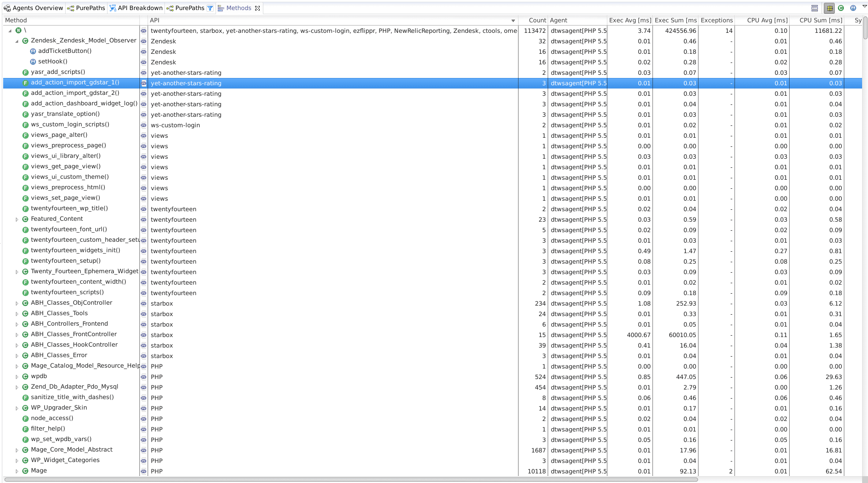
Task: Click the horizontal scrollbar at bottom
Action: (351, 479)
